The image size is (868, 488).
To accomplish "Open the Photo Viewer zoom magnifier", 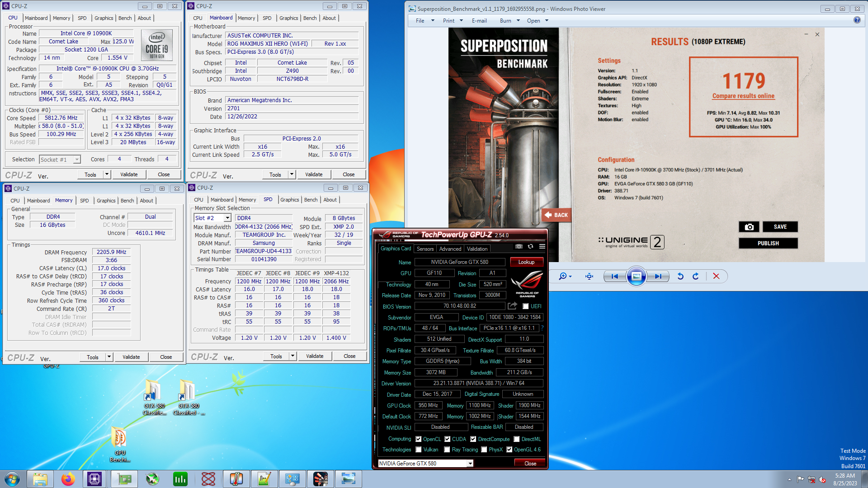I will [x=562, y=276].
